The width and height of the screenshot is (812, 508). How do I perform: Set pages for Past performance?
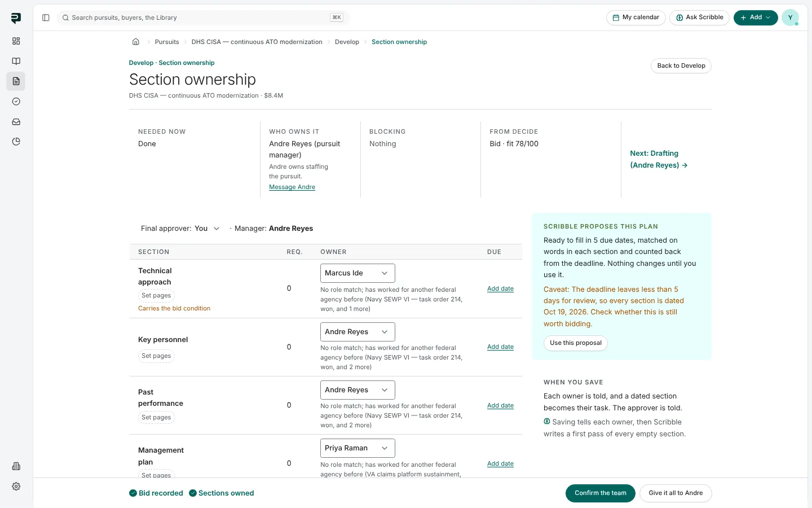click(x=156, y=417)
